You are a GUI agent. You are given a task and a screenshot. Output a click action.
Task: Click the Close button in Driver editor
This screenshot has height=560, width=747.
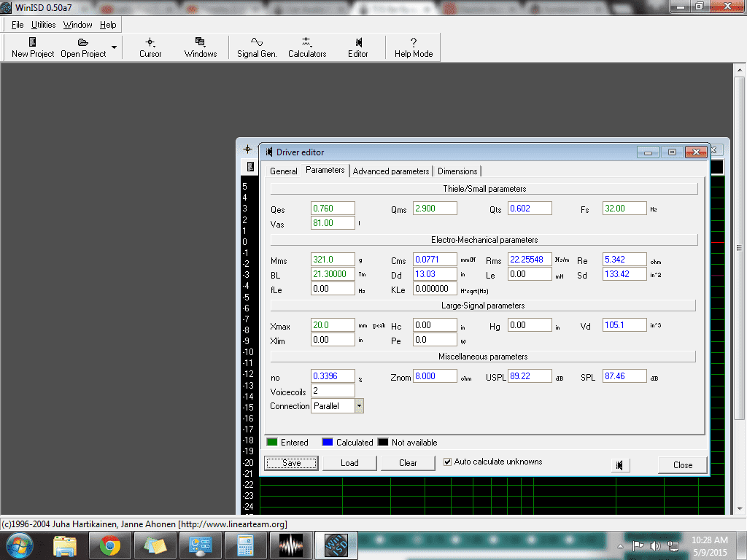pyautogui.click(x=682, y=464)
